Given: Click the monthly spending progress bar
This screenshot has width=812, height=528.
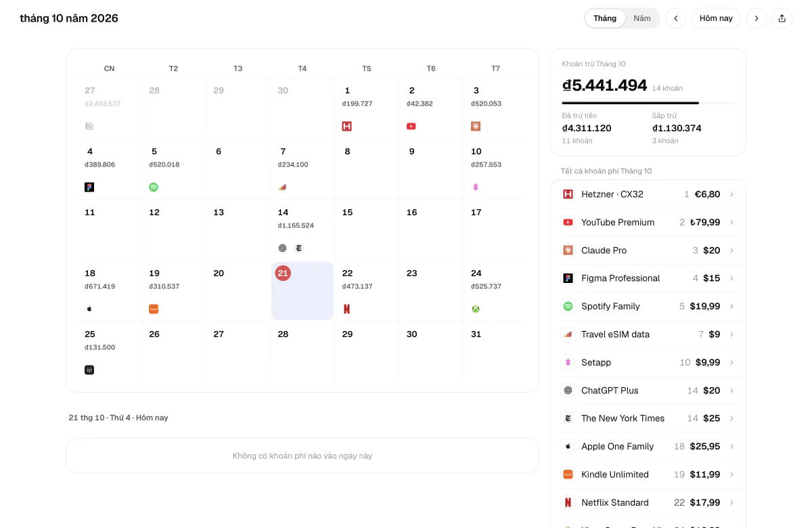Looking at the screenshot, I should click(x=648, y=103).
